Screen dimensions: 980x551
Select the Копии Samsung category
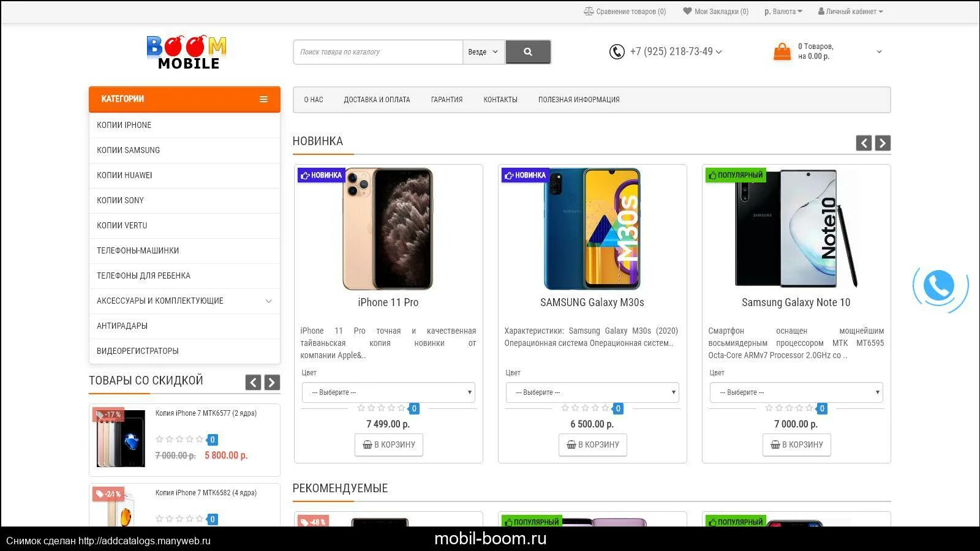click(x=184, y=150)
